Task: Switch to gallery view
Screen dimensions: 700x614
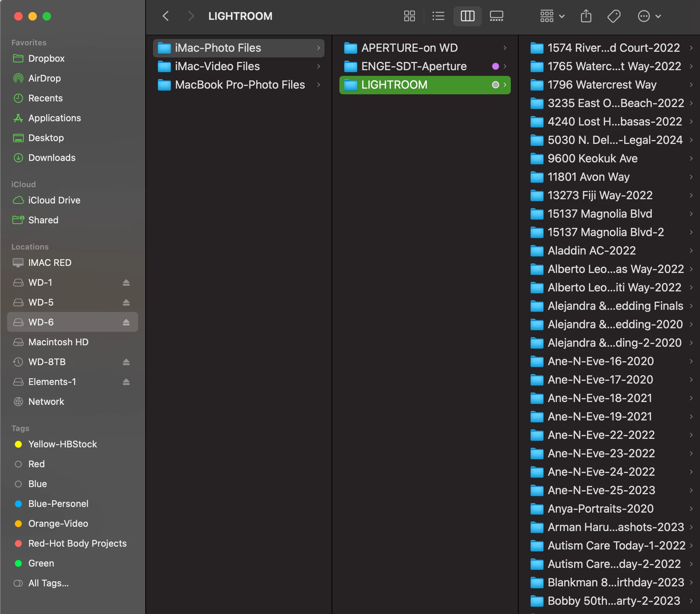Action: tap(496, 16)
